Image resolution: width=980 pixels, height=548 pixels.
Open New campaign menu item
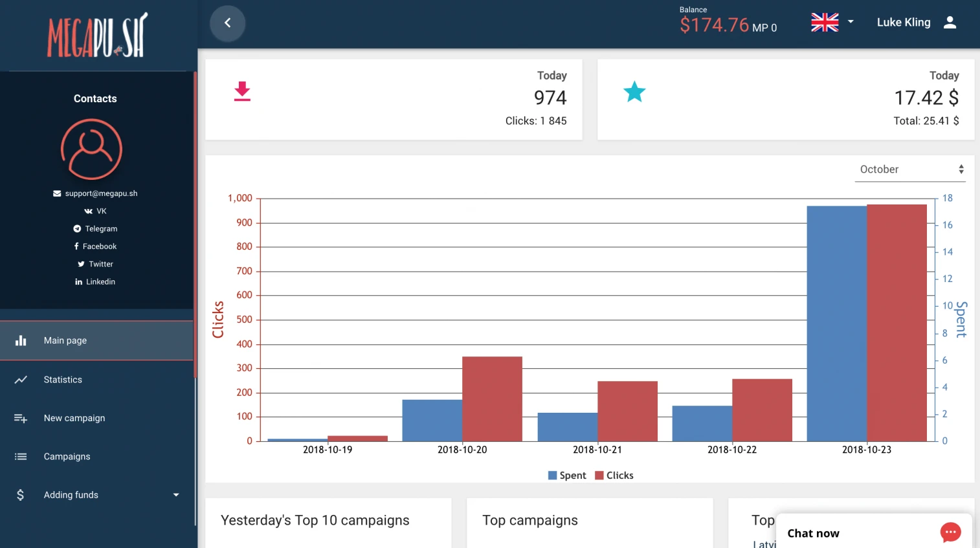(x=96, y=418)
